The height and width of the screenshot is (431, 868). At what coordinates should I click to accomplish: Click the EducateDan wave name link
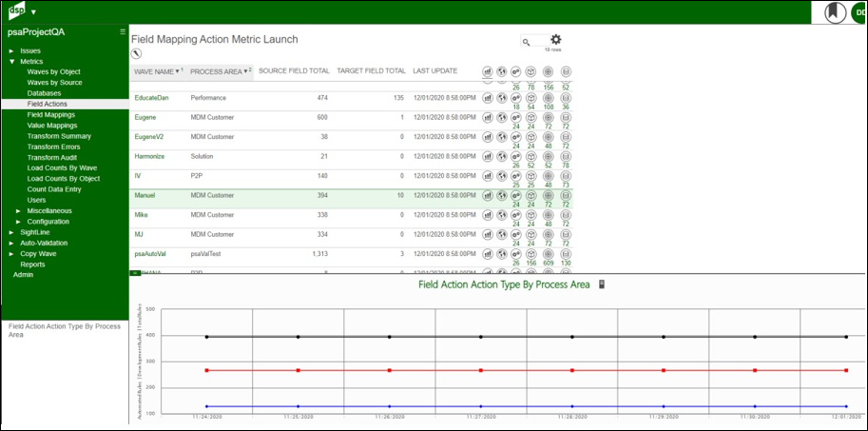click(x=151, y=97)
